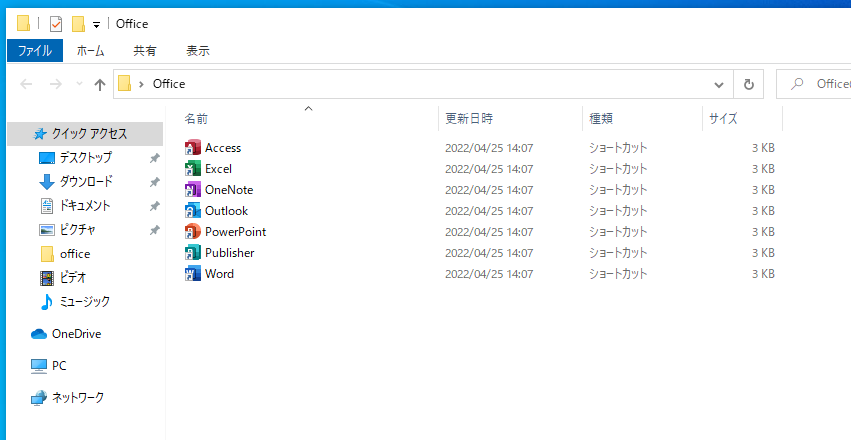
Task: Open the Excel shortcut icon
Action: pyautogui.click(x=193, y=169)
